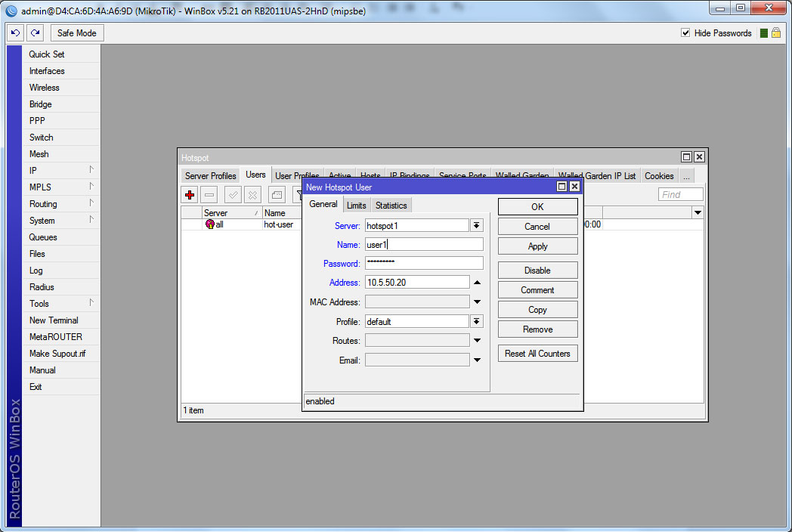Open the Server dropdown list
792x532 pixels.
coord(477,225)
